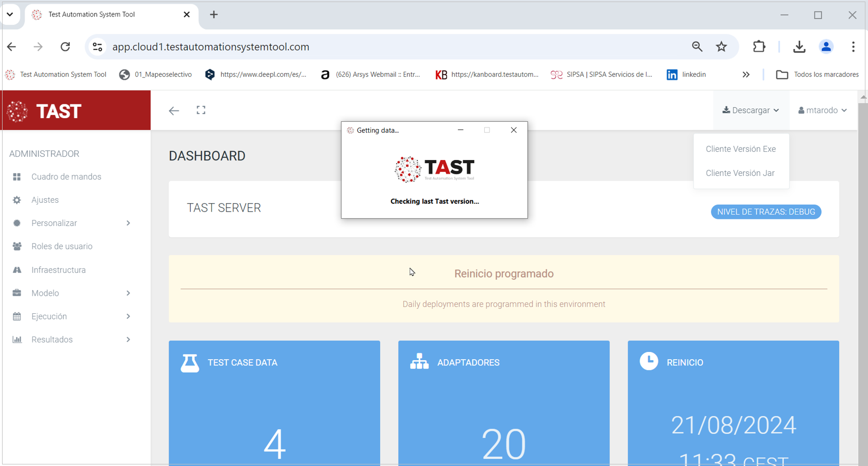Open Ajustes via the gear icon
The image size is (868, 466).
pos(17,200)
